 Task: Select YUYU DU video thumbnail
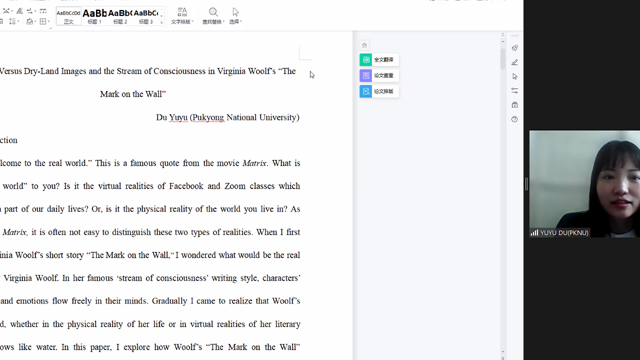[x=584, y=184]
